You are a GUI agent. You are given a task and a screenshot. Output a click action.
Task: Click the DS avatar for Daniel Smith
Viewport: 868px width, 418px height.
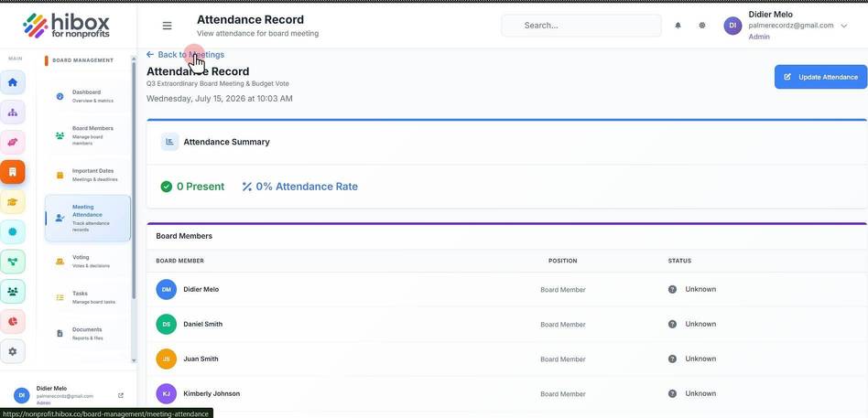[166, 324]
